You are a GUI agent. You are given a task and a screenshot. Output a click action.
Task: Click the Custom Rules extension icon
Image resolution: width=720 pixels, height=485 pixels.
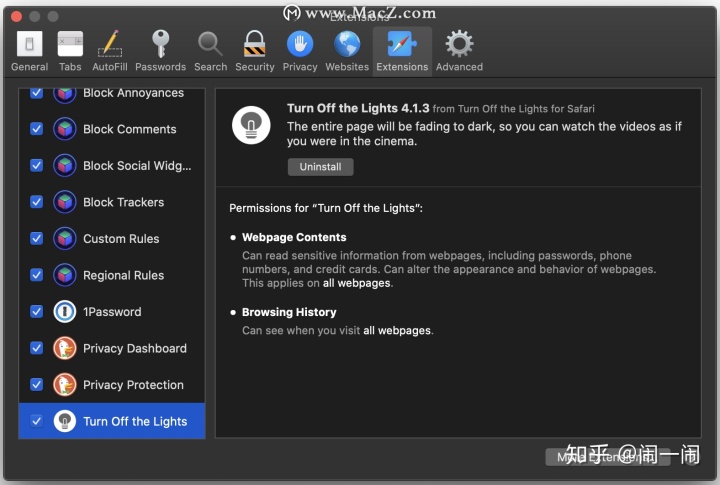pos(65,238)
